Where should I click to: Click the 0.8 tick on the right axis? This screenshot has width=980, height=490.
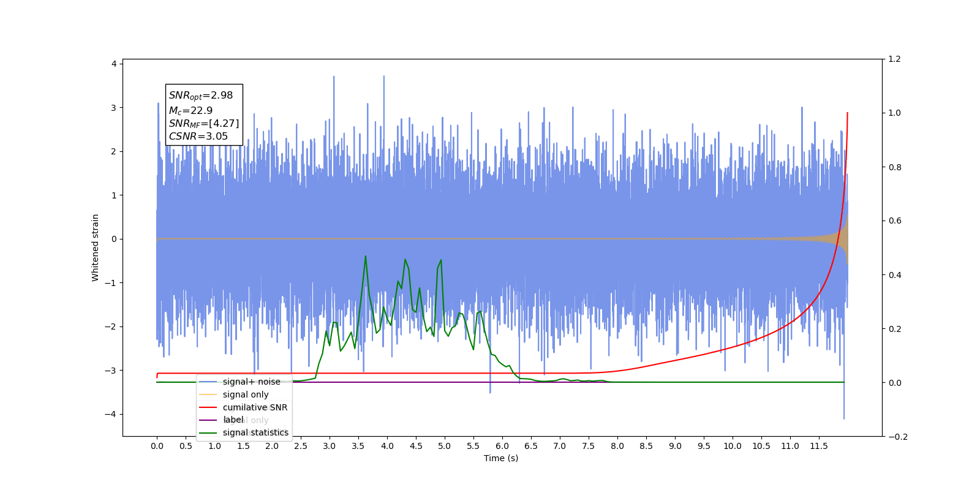(895, 167)
